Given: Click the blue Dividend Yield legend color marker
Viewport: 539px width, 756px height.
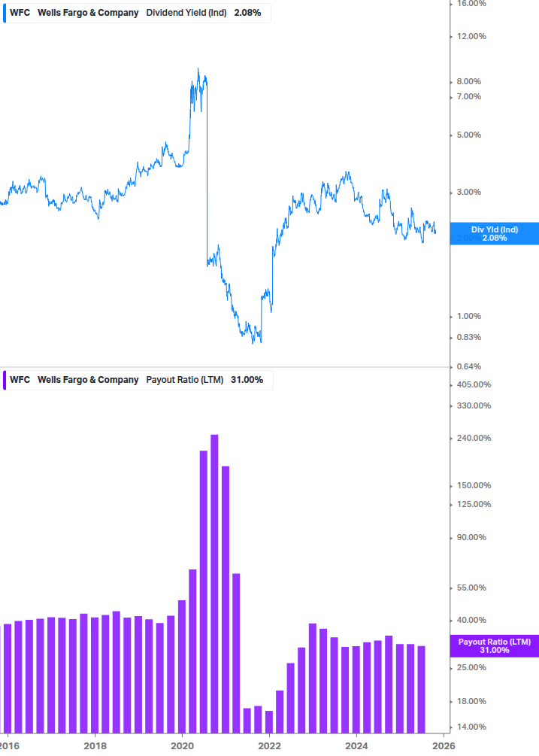Looking at the screenshot, I should 4,13.
